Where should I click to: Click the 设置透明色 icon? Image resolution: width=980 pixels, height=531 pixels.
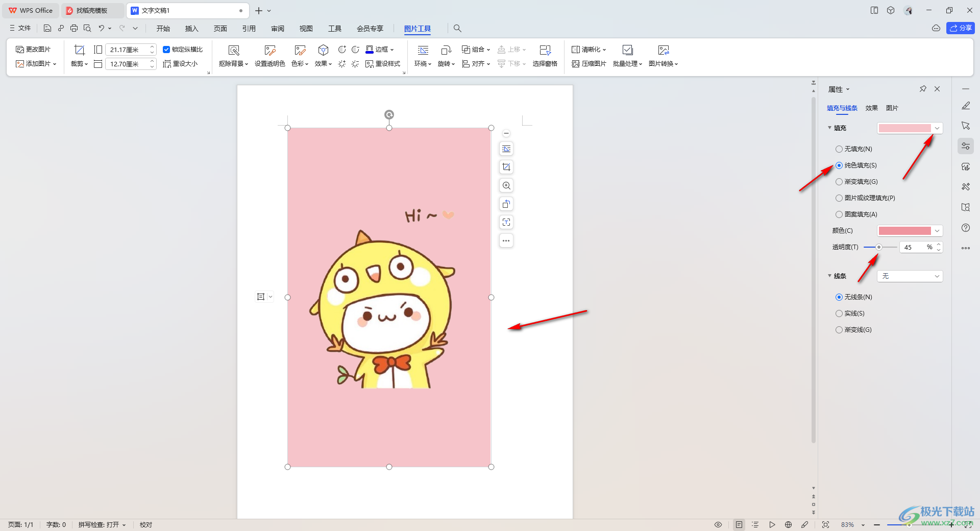(x=270, y=50)
